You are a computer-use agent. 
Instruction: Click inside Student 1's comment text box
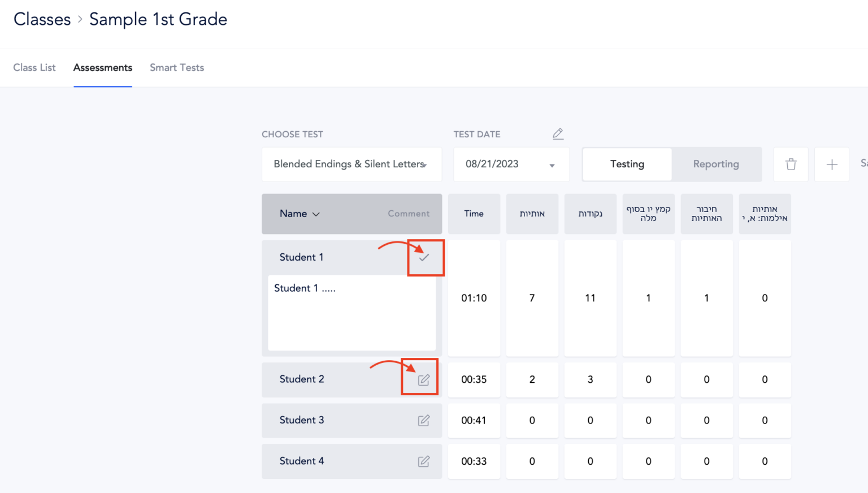click(351, 313)
